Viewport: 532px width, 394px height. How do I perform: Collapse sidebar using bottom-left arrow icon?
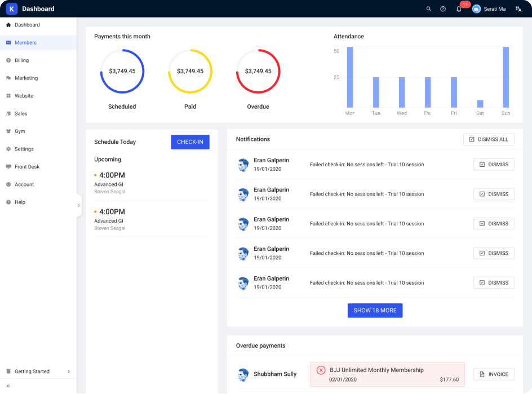pos(8,386)
